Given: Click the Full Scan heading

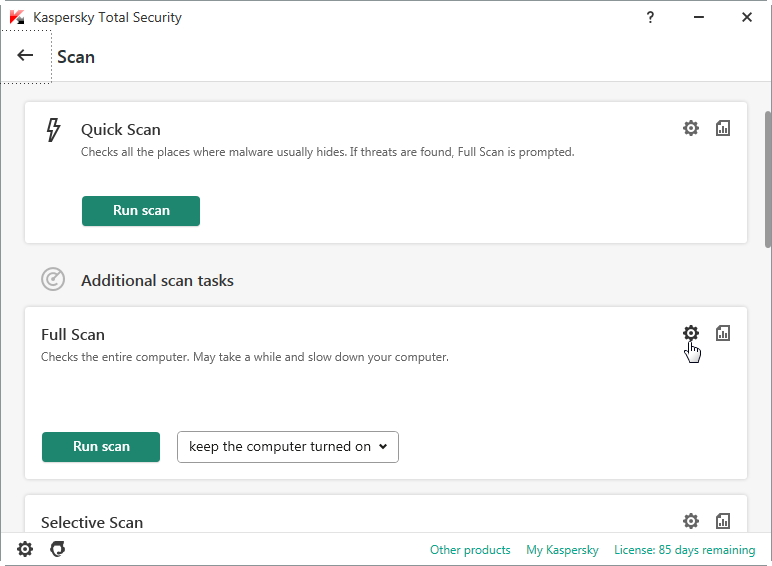Looking at the screenshot, I should (x=73, y=335).
